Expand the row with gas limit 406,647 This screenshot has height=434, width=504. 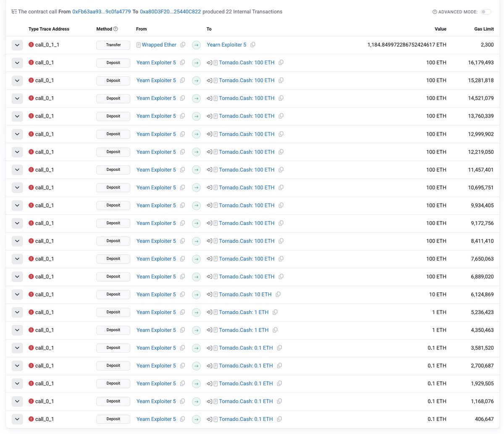(x=17, y=419)
